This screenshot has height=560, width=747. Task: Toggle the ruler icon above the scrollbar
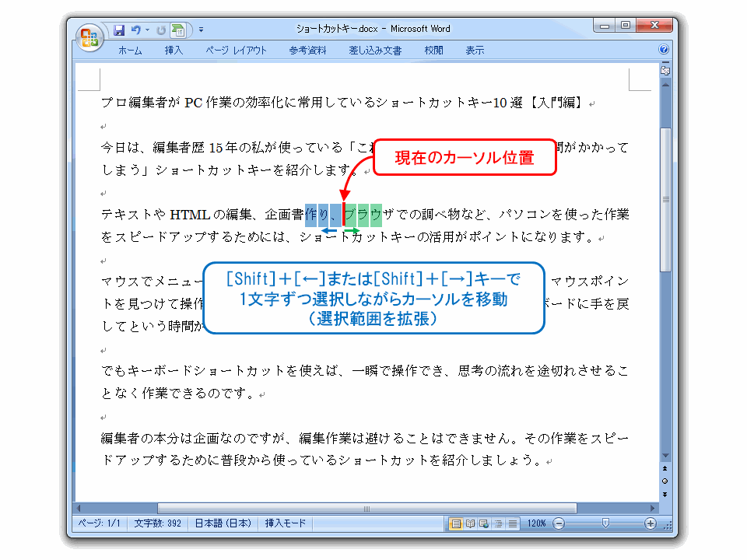point(665,70)
